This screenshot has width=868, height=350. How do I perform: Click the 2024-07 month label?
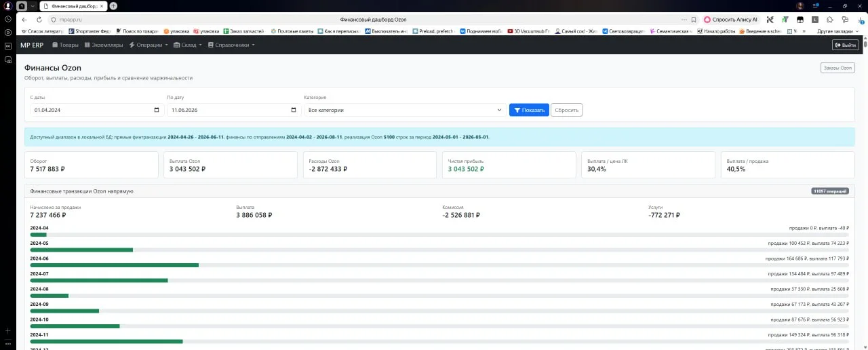pyautogui.click(x=39, y=273)
